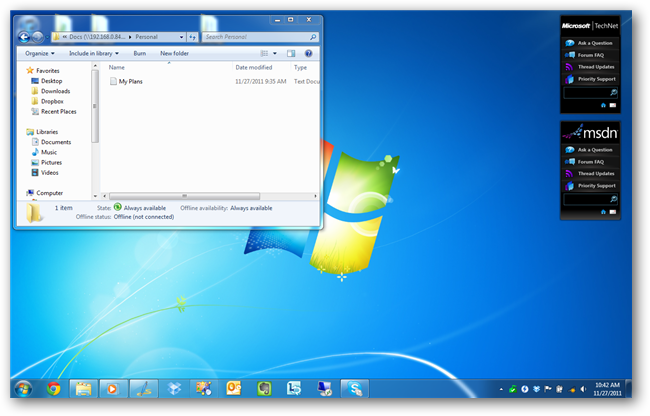The width and height of the screenshot is (650, 416).
Task: Open Explorer help question mark icon
Action: pyautogui.click(x=308, y=53)
